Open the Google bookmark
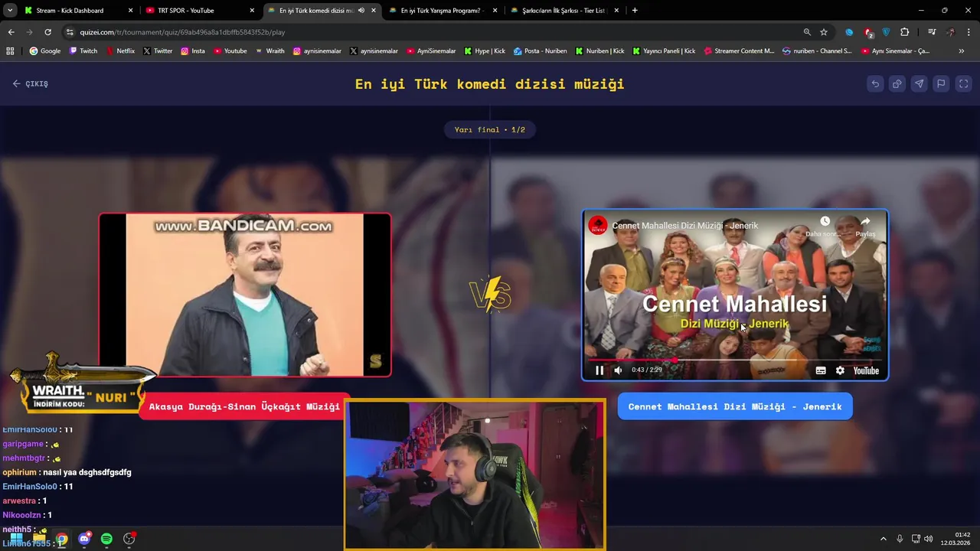This screenshot has width=980, height=551. tap(45, 51)
